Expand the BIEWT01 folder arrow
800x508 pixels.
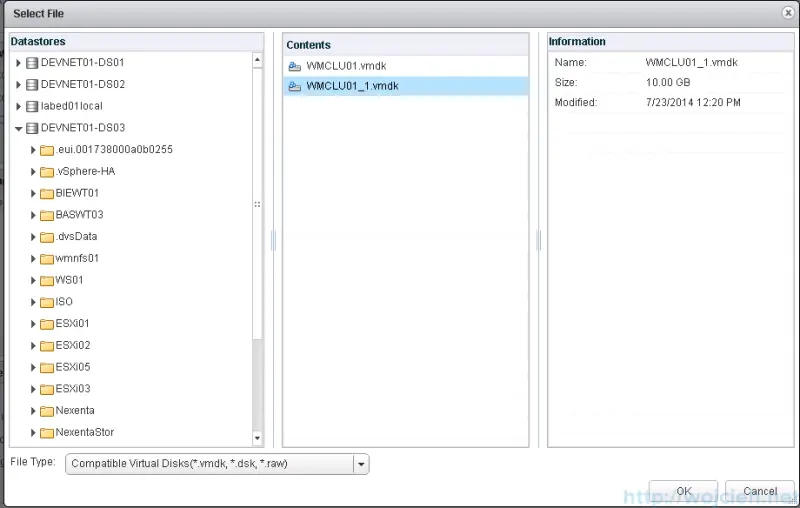33,193
